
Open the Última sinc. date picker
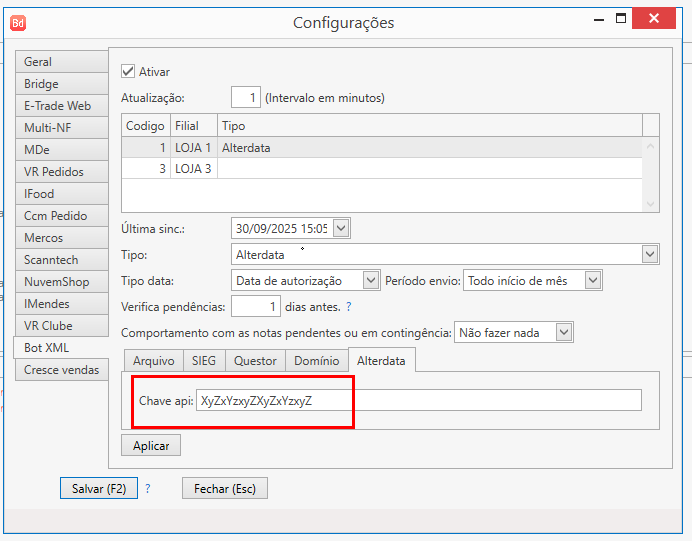tap(341, 229)
